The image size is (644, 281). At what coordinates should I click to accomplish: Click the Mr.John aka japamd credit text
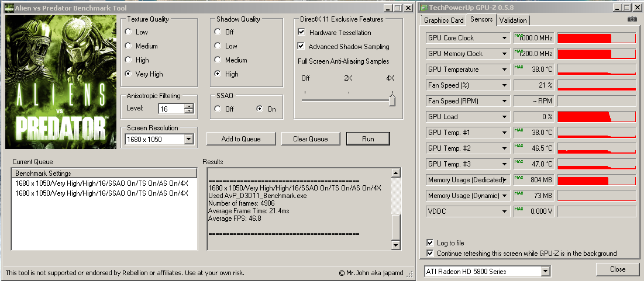(371, 273)
